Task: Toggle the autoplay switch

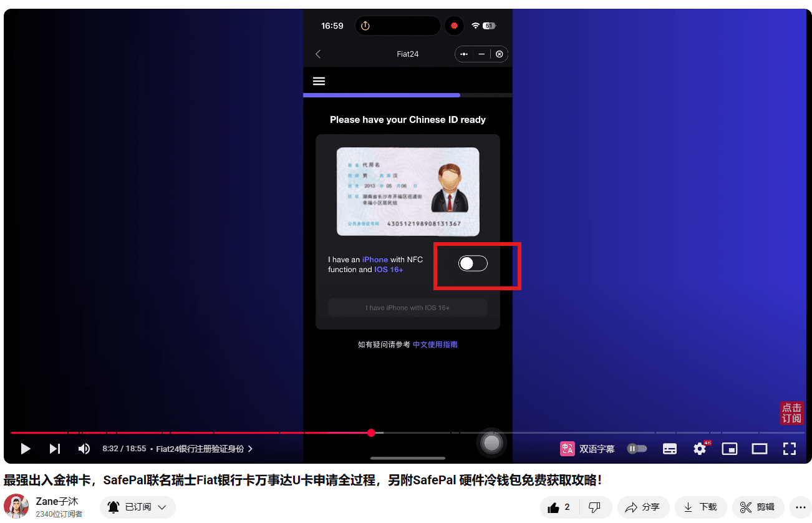Action: 637,449
